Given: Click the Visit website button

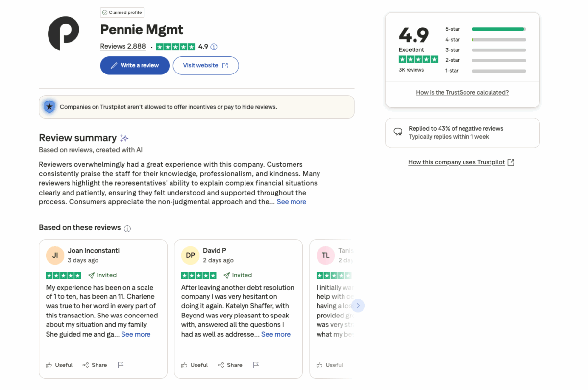Looking at the screenshot, I should pyautogui.click(x=206, y=65).
